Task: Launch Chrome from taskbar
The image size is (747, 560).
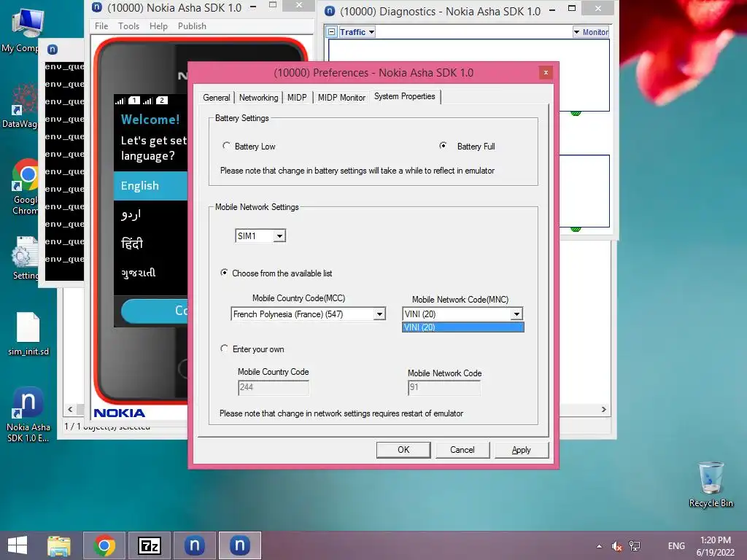Action: [x=104, y=545]
